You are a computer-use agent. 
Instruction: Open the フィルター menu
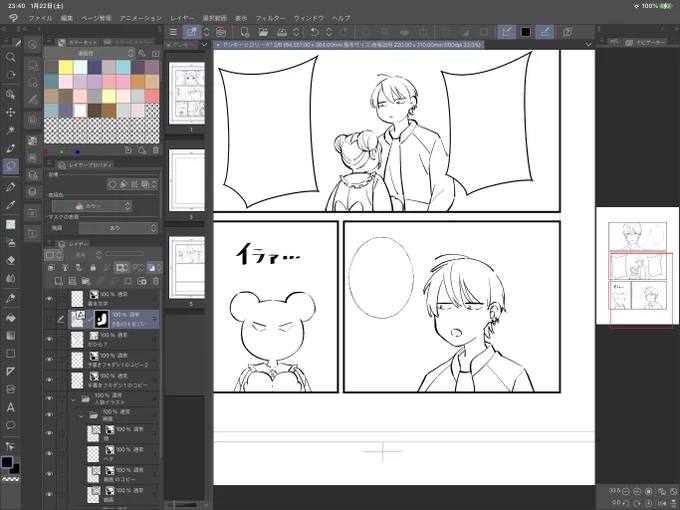point(270,18)
